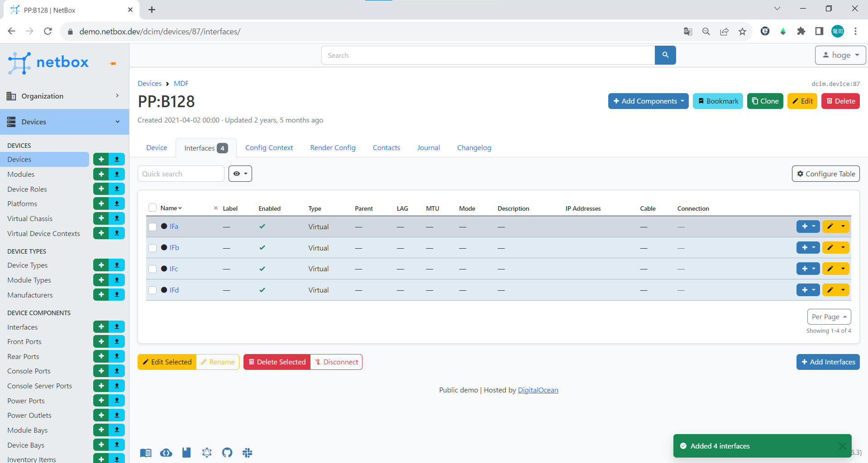Unpin the sidebar using the pin icon
868x463 pixels.
pos(113,63)
